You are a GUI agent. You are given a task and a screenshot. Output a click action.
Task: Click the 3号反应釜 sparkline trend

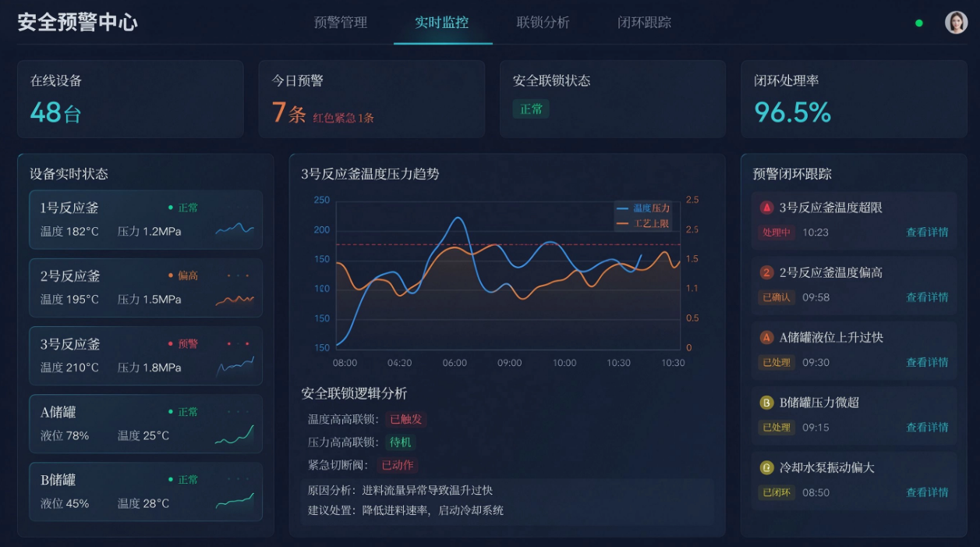(x=235, y=366)
